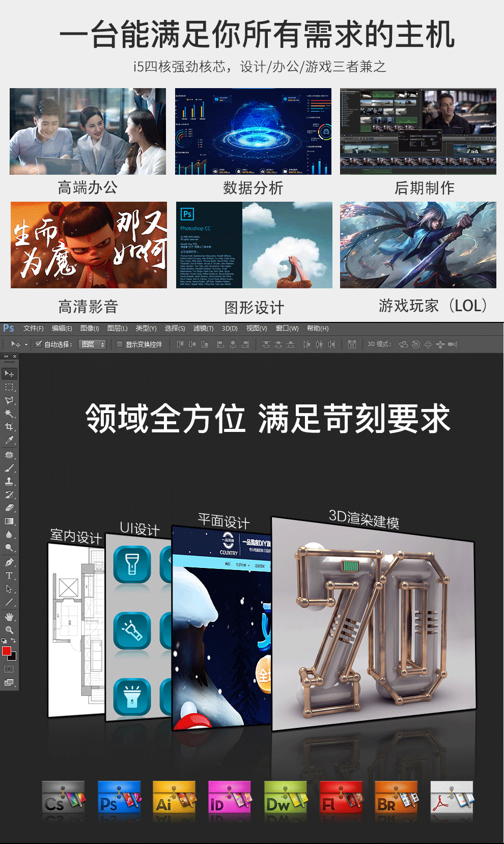Swap foreground and background colors
Viewport: 504px width, 844px height.
[13, 640]
